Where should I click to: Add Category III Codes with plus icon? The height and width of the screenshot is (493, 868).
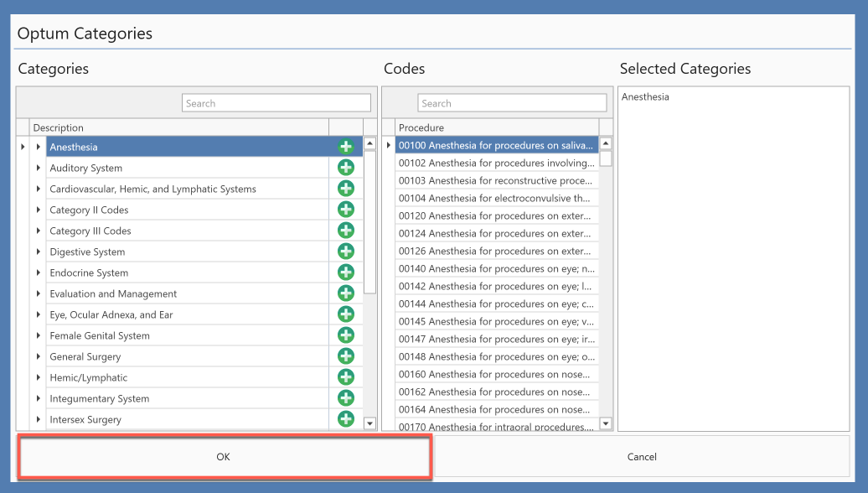pyautogui.click(x=346, y=231)
